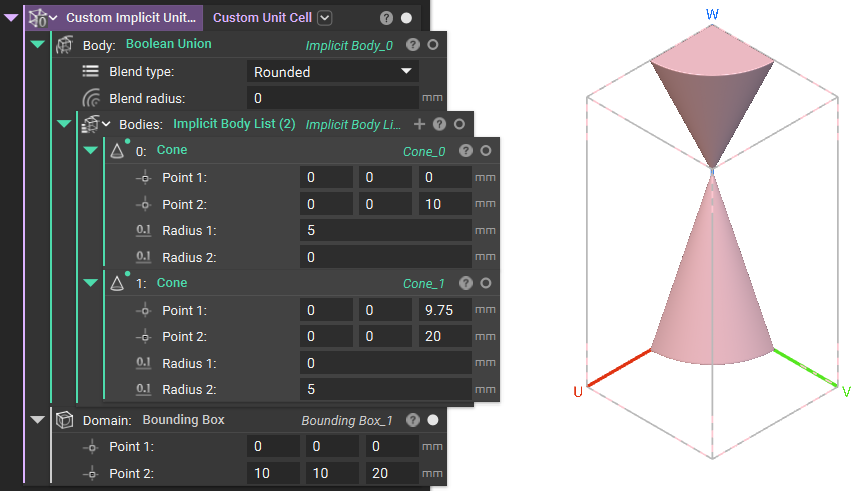Viewport: 858px width, 491px height.
Task: Toggle output circle of Implicit Body_0
Action: [433, 45]
